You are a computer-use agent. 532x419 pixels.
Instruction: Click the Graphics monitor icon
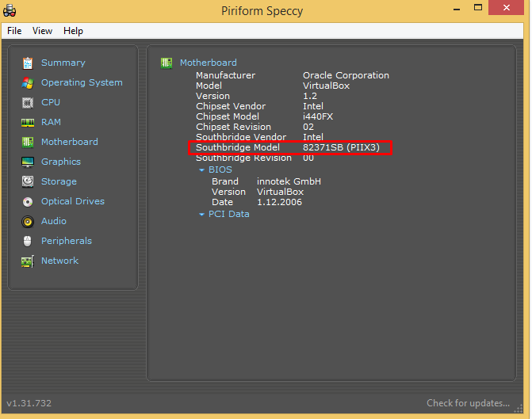click(x=28, y=162)
